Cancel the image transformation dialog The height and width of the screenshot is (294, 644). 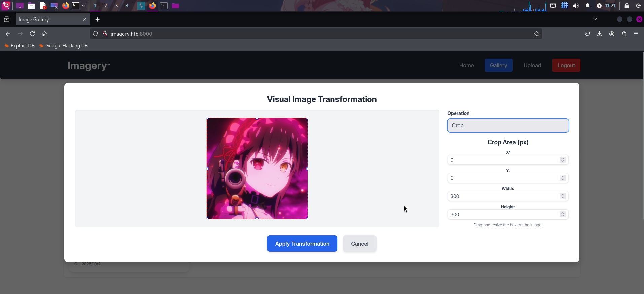(360, 244)
